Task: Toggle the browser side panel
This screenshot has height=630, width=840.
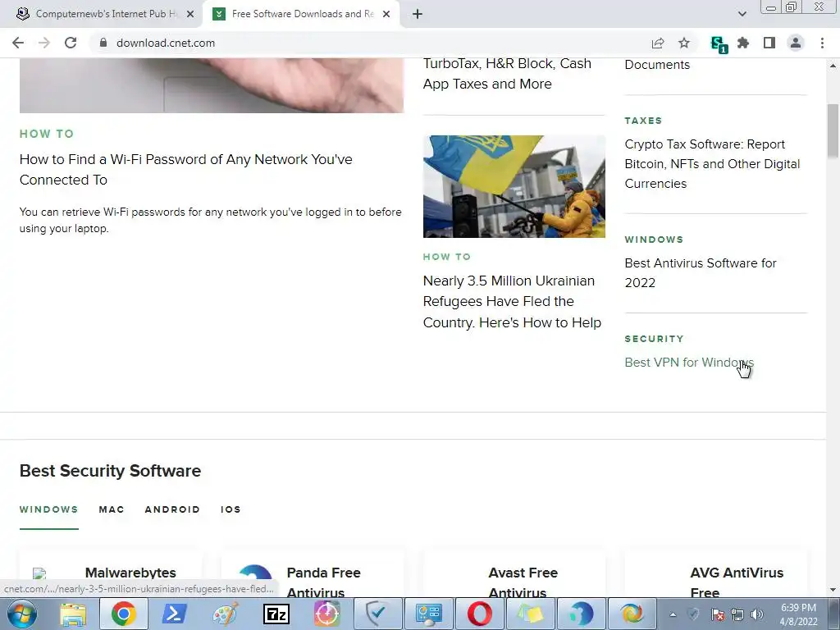Action: click(769, 43)
